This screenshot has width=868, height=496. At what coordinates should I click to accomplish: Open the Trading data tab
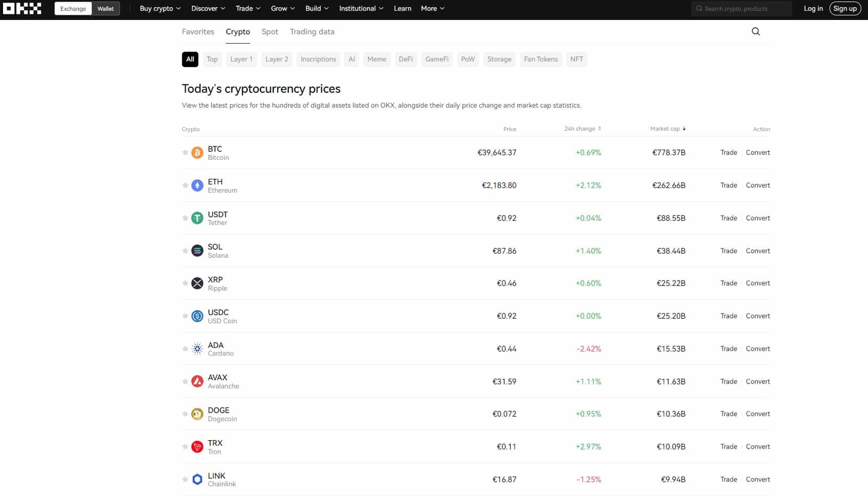(x=312, y=32)
